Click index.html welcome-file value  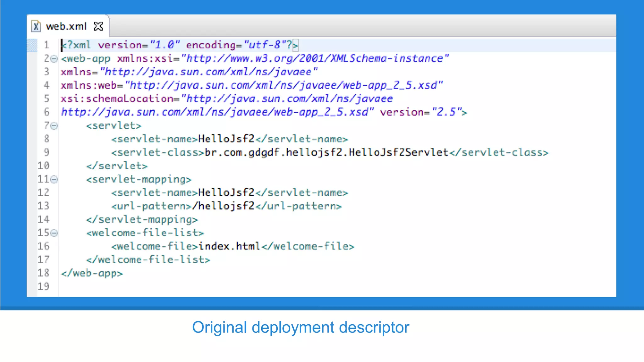click(x=230, y=246)
